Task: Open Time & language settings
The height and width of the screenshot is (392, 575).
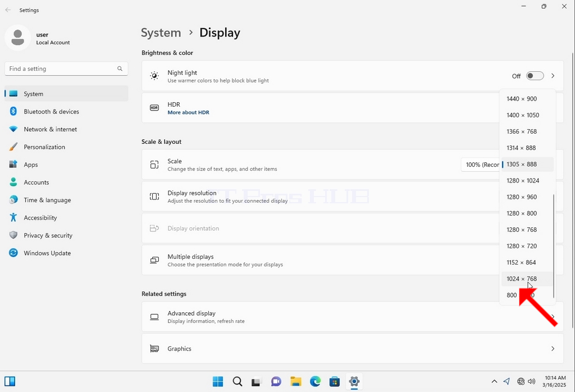Action: point(66,200)
